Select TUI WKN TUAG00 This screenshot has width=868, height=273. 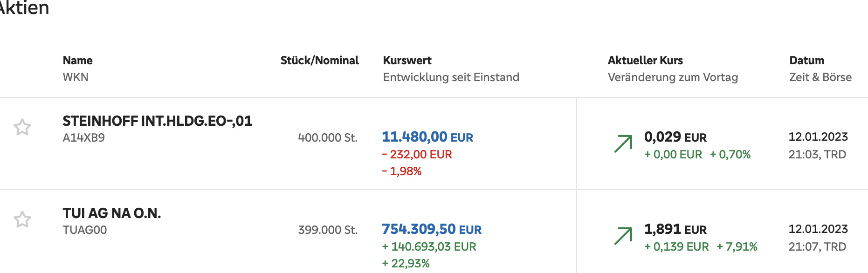click(x=85, y=230)
